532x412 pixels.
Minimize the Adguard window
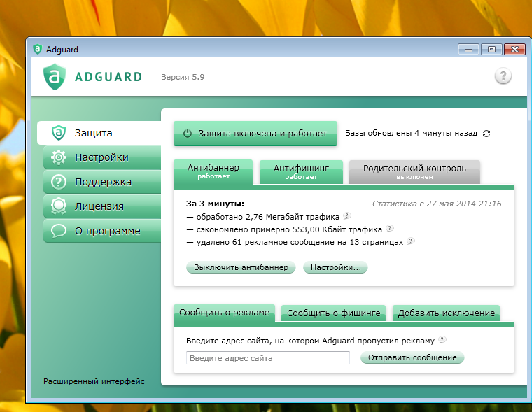pyautogui.click(x=468, y=50)
